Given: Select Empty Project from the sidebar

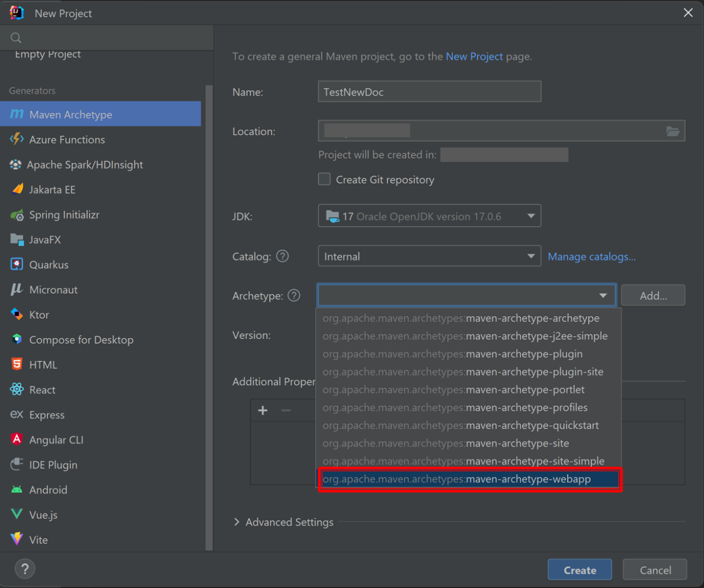Looking at the screenshot, I should (x=47, y=54).
